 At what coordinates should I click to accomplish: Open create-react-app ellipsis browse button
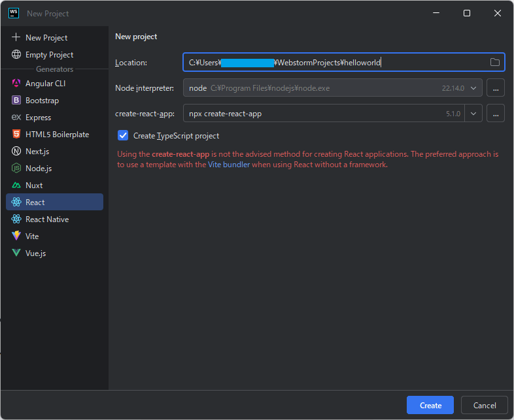point(495,113)
